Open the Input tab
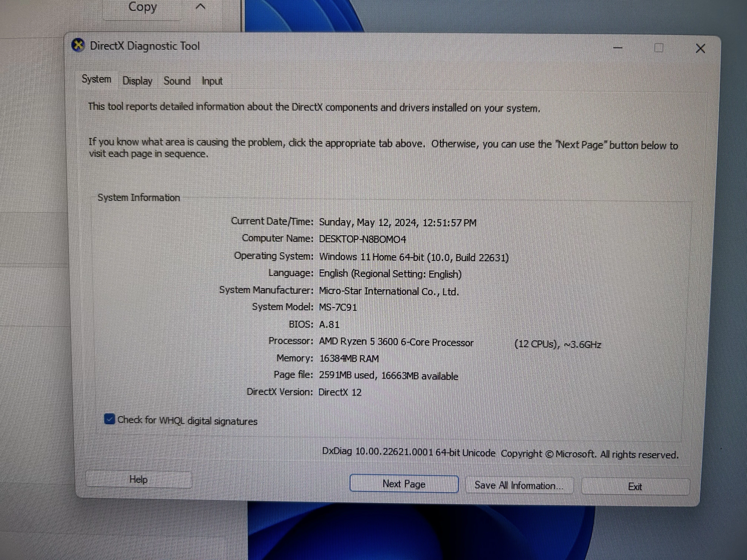 pos(212,81)
